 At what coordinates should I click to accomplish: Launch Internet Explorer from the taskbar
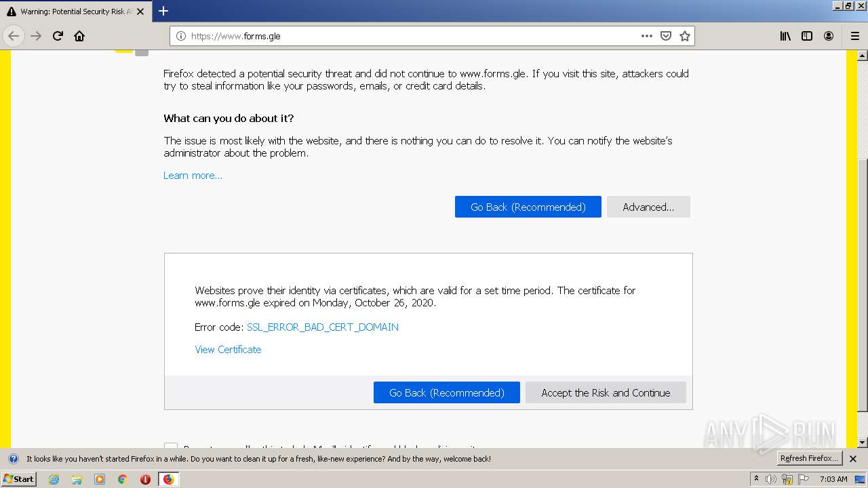click(54, 479)
